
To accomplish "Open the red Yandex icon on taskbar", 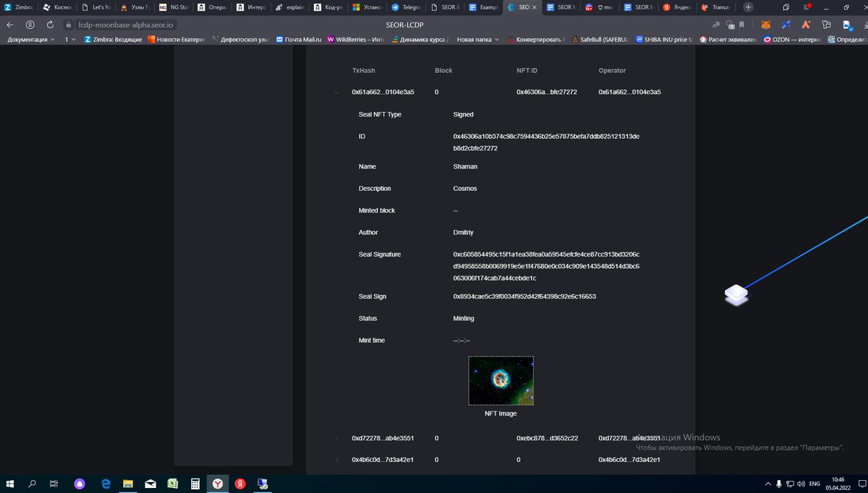I will 239,484.
